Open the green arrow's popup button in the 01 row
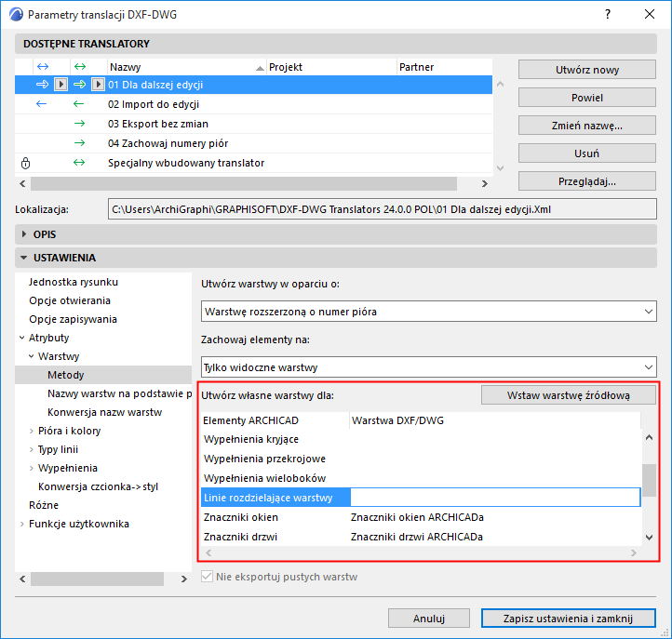672x639 pixels. pyautogui.click(x=98, y=85)
